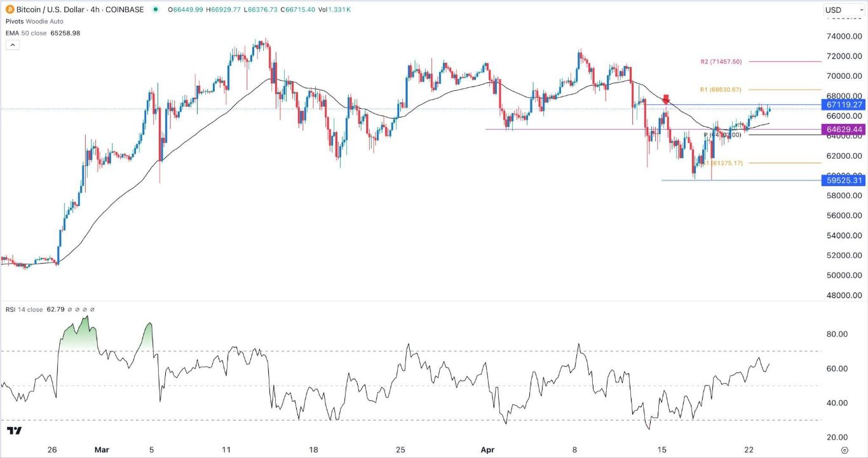This screenshot has height=458, width=868.
Task: Click the 26 date on the time axis
Action: [52, 450]
